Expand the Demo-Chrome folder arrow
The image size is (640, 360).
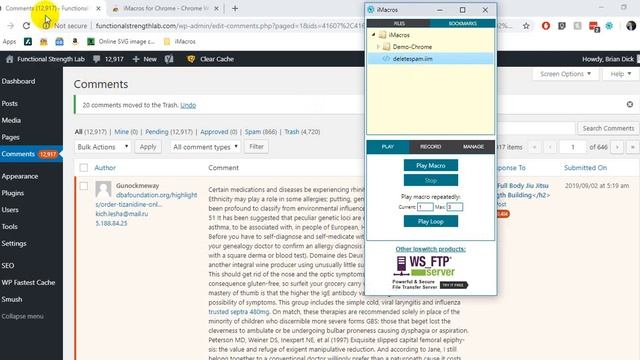click(378, 47)
